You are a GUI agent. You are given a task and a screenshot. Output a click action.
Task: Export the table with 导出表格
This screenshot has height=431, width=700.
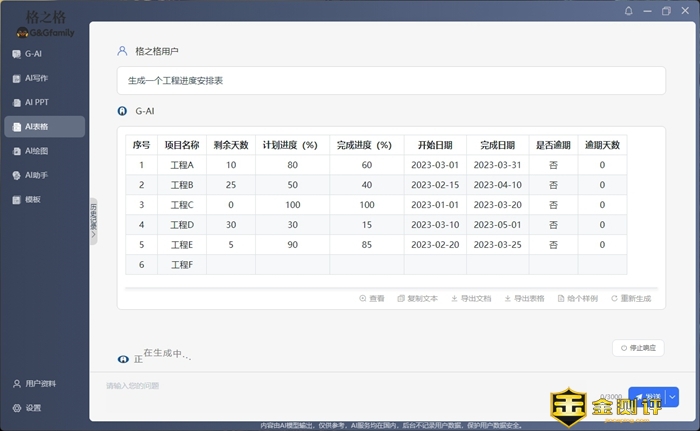(x=524, y=298)
